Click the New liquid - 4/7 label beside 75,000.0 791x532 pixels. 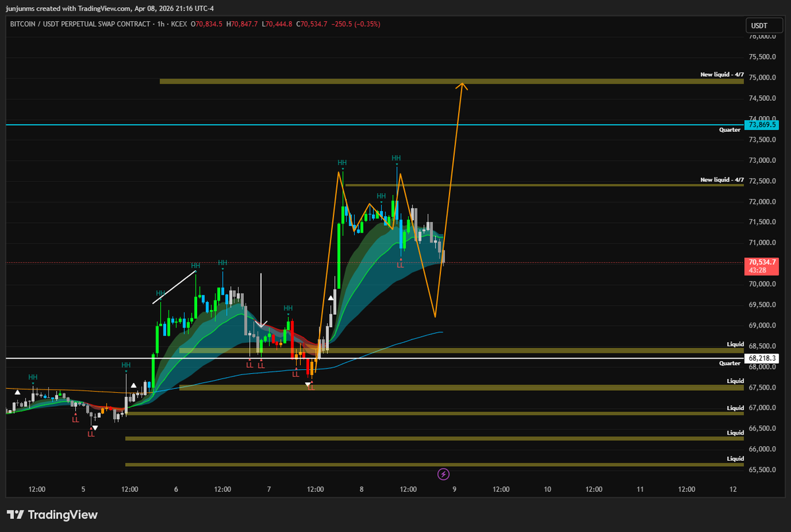click(722, 74)
